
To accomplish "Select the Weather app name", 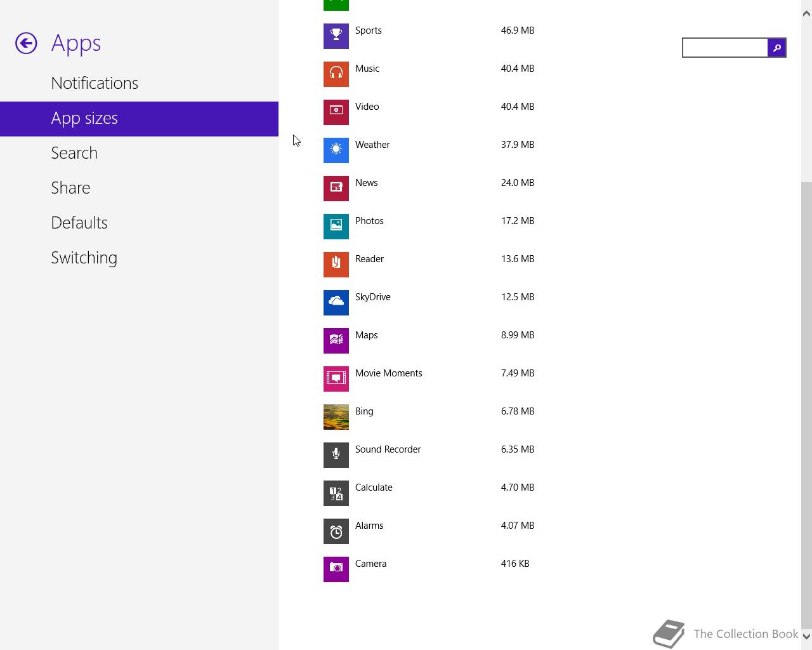I will tap(372, 145).
